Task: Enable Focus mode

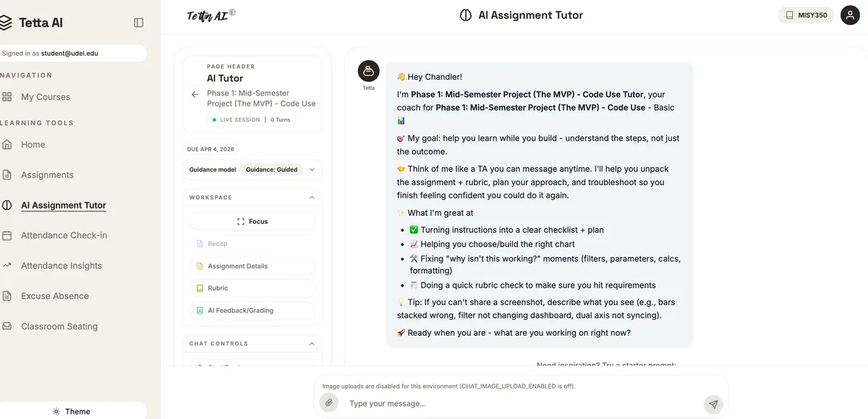Action: tap(252, 221)
